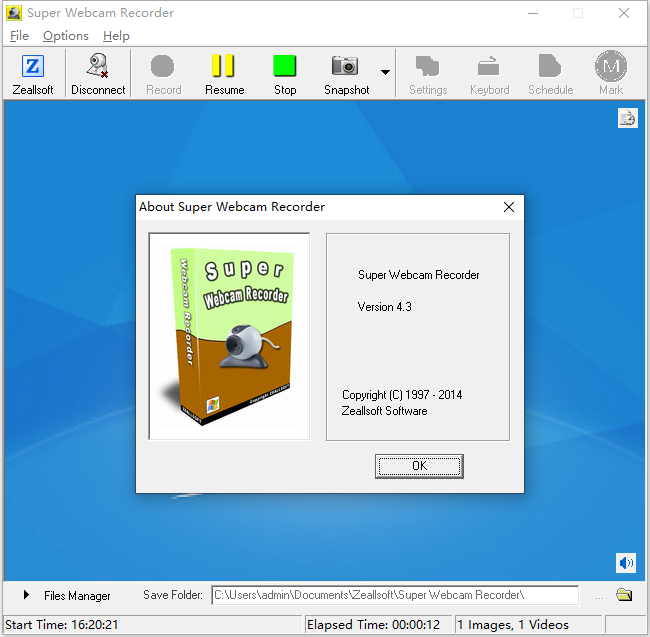Viewport: 650px width, 637px height.
Task: Click the 'Copyright (C) 1997 - 2014' text
Action: coord(402,395)
